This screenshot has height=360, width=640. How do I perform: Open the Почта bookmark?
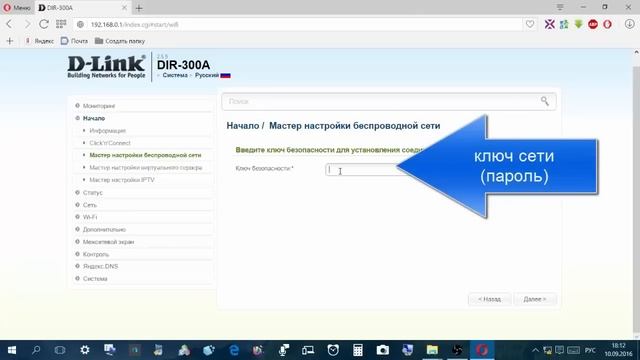tap(74, 41)
